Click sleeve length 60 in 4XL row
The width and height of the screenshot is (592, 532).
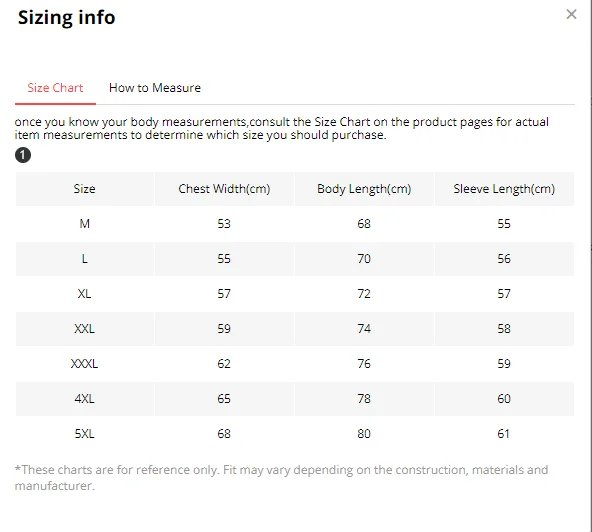(504, 399)
